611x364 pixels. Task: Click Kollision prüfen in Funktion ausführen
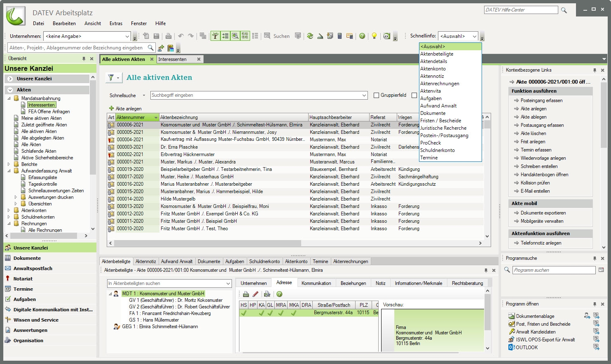click(x=535, y=183)
